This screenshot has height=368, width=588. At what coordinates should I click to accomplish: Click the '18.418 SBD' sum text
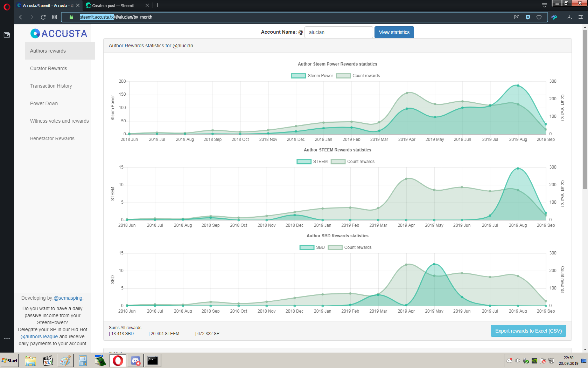(122, 334)
